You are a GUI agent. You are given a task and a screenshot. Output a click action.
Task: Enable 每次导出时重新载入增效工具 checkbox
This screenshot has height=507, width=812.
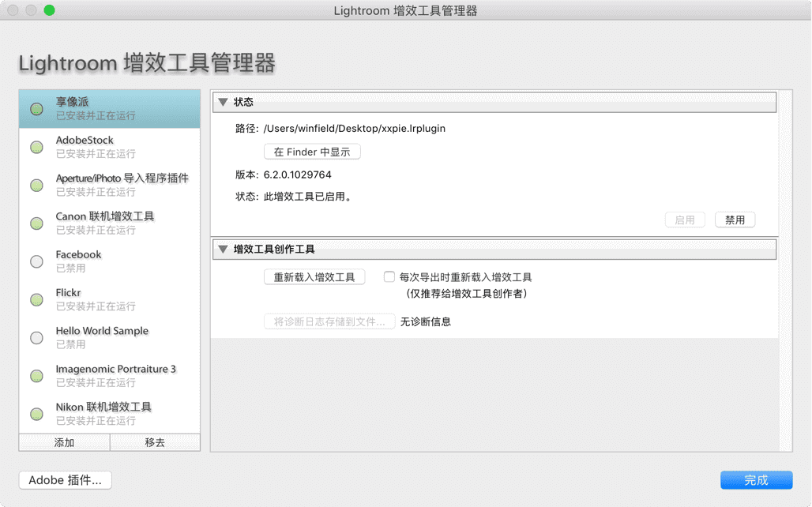click(x=389, y=277)
